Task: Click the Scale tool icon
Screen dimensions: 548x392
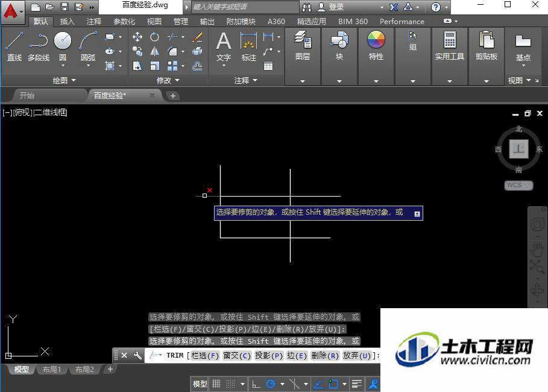Action: (x=154, y=66)
